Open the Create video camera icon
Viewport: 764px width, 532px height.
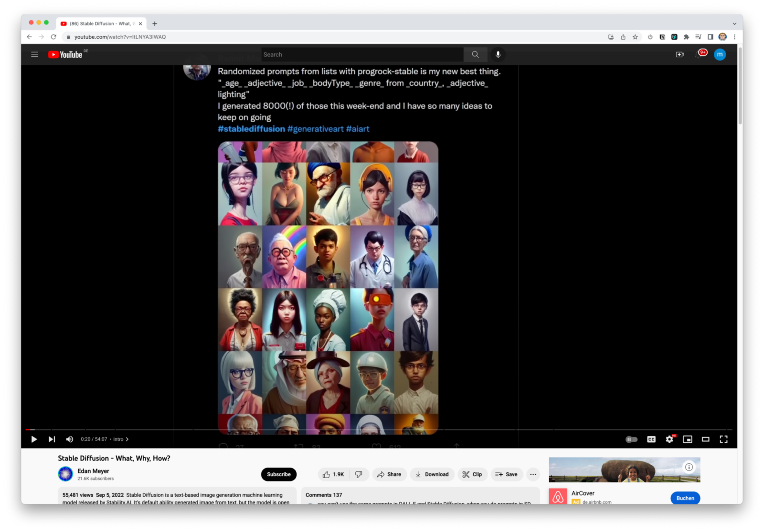click(x=680, y=54)
